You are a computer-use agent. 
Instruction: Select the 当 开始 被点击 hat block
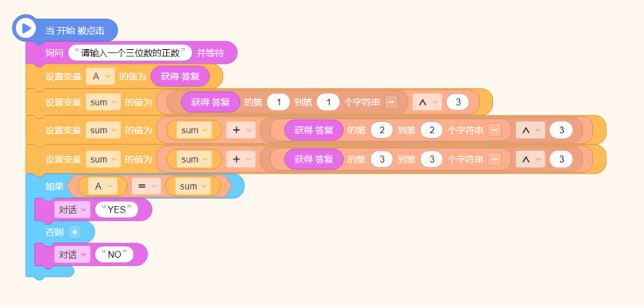click(x=66, y=30)
